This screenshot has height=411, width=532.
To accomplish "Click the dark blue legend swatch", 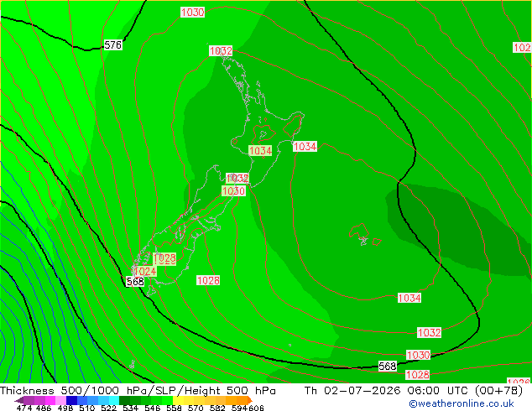I will [x=71, y=400].
